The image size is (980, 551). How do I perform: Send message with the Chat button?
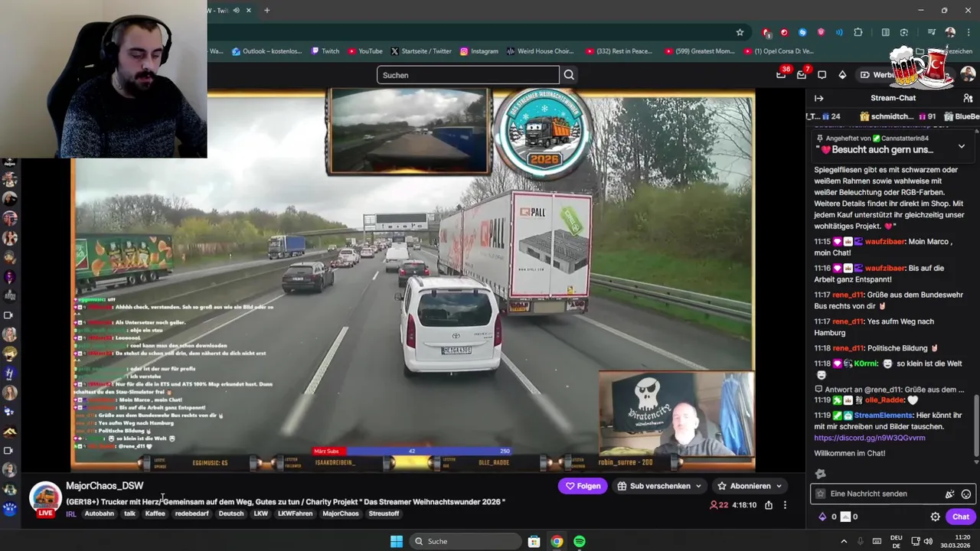coord(961,517)
